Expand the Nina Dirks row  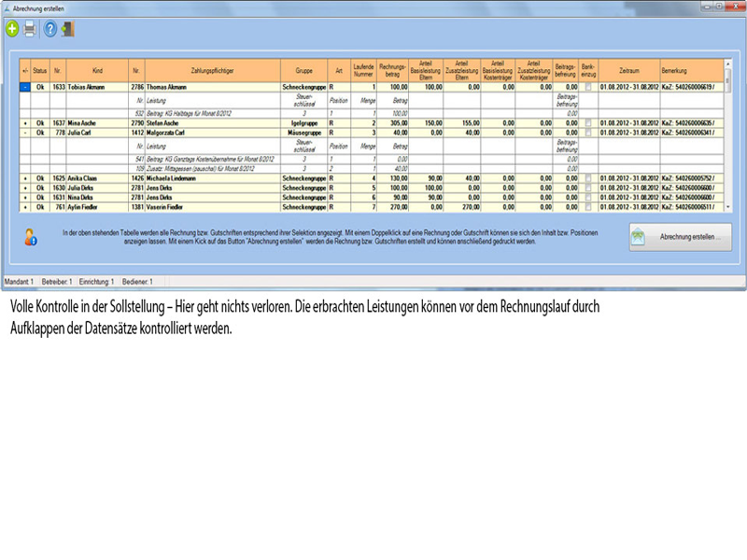coord(24,197)
